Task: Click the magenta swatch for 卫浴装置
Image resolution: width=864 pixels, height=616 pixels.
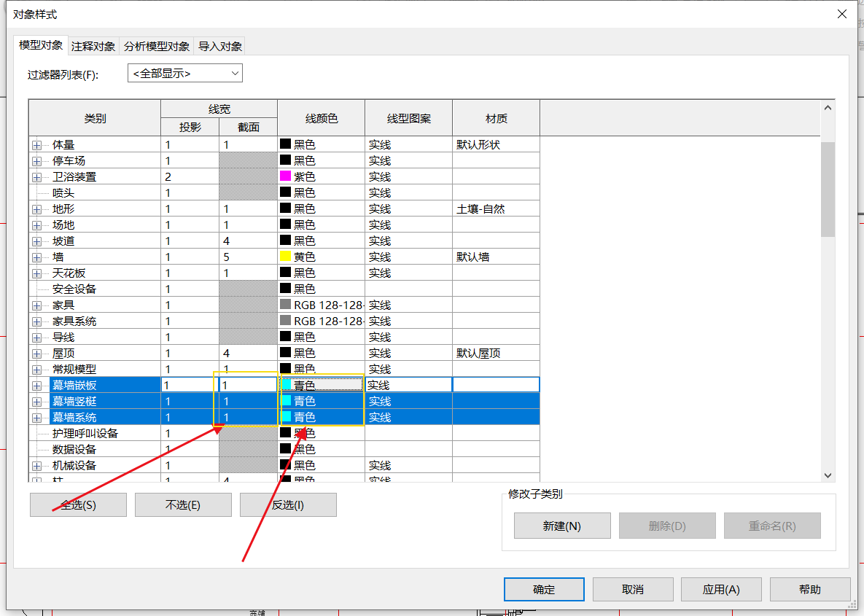Action: [x=286, y=176]
